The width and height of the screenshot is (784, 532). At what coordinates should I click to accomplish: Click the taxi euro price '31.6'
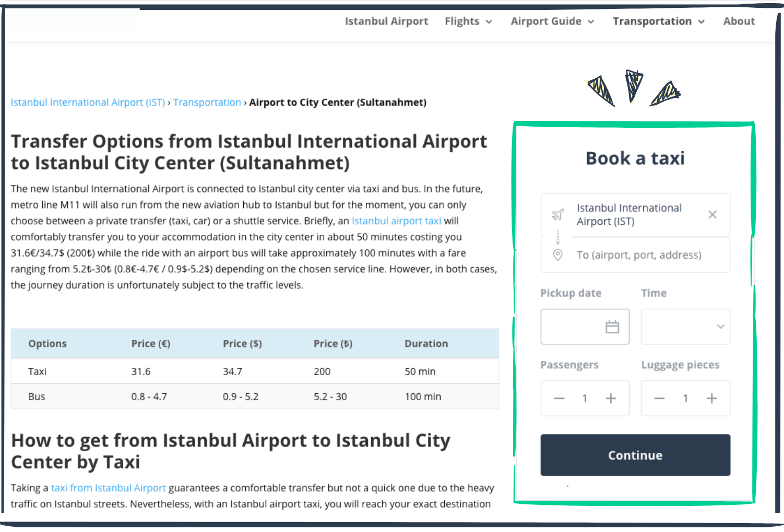pyautogui.click(x=141, y=371)
